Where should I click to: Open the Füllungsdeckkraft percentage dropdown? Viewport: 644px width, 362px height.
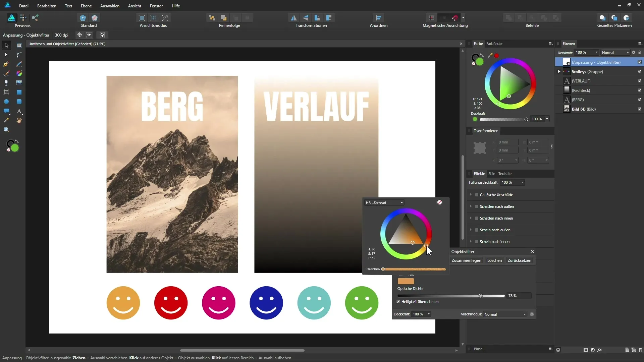[x=522, y=182]
